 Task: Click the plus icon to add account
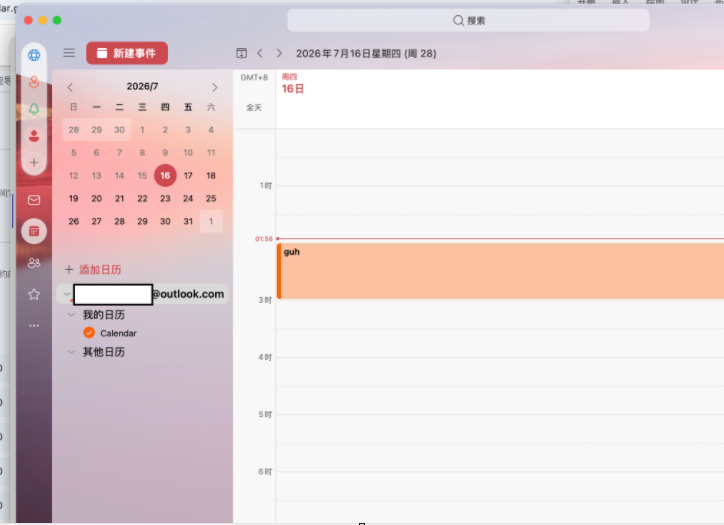(34, 163)
